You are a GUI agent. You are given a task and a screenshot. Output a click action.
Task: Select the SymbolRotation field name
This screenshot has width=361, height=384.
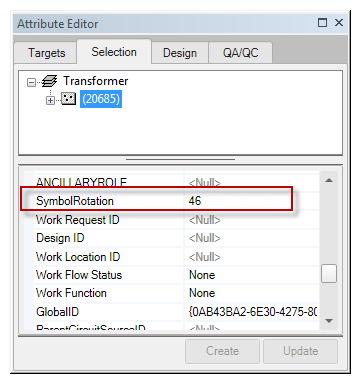[x=75, y=201]
